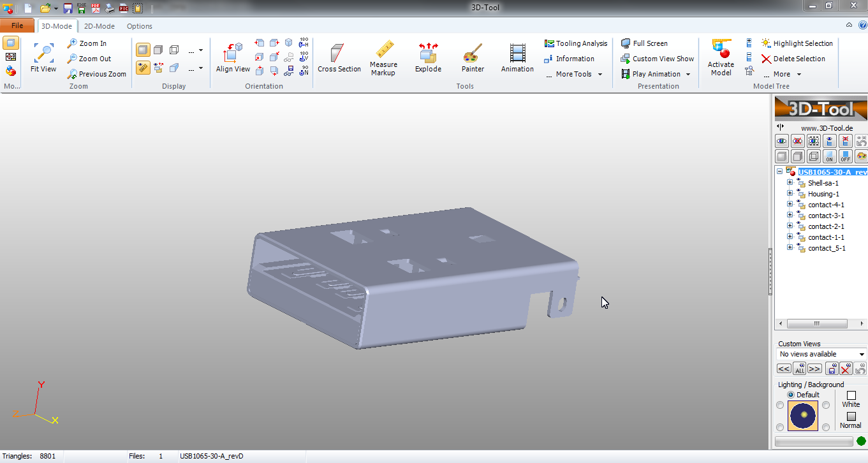This screenshot has width=868, height=463.
Task: Select the Default lighting radio button
Action: click(x=791, y=395)
